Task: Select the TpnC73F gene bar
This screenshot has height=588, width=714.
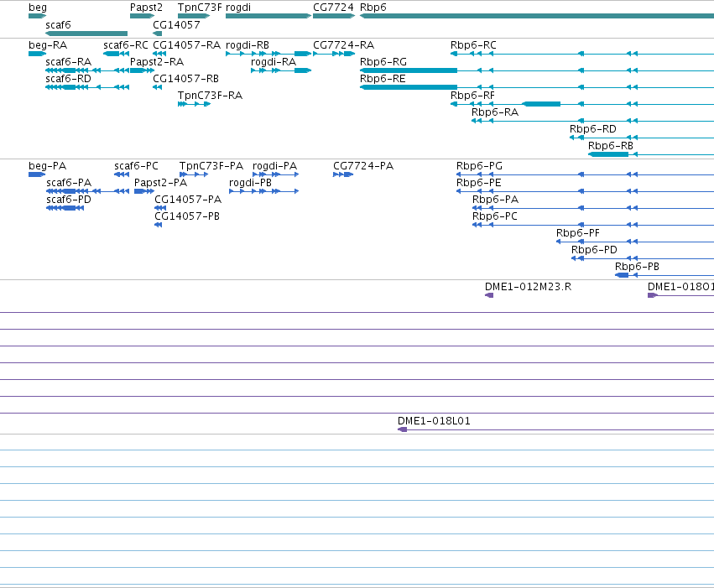Action: (194, 16)
